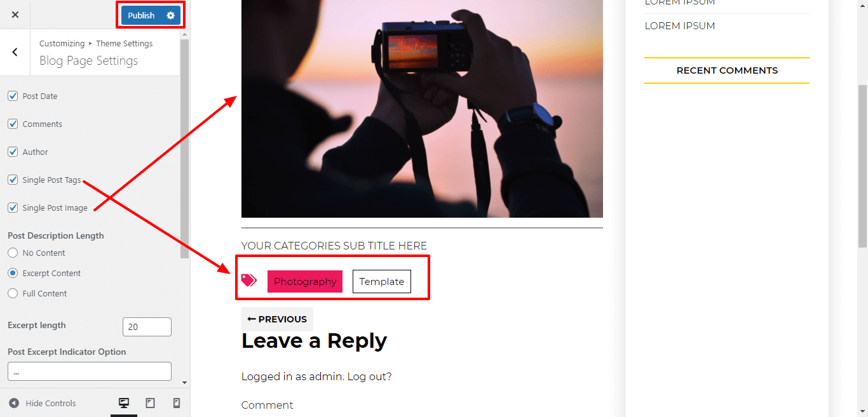
Task: Go back using the left chevron arrow
Action: pyautogui.click(x=15, y=52)
